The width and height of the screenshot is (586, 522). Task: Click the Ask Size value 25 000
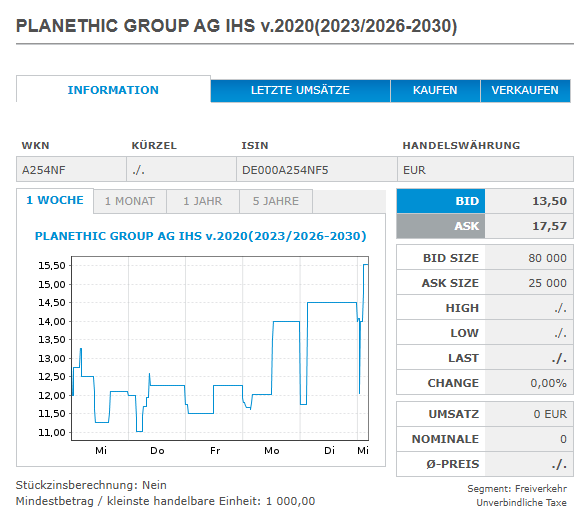[x=547, y=283]
